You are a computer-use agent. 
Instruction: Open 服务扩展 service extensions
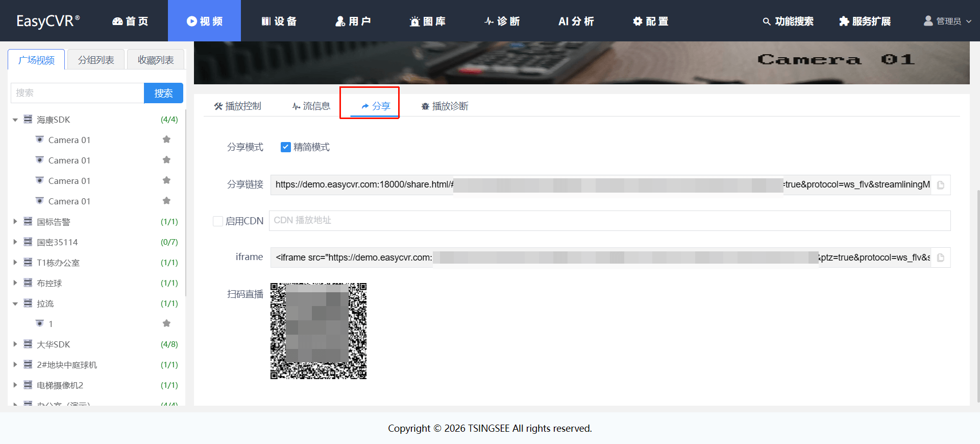click(865, 21)
